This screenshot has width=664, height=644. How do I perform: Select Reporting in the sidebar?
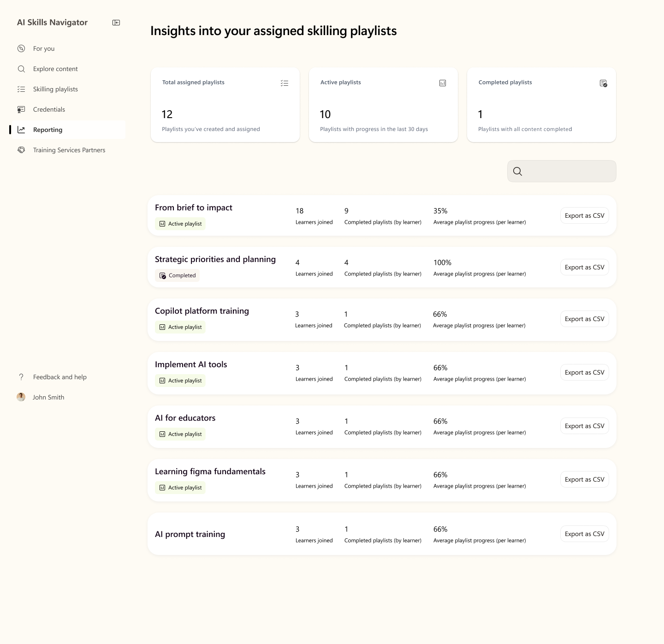tap(67, 130)
